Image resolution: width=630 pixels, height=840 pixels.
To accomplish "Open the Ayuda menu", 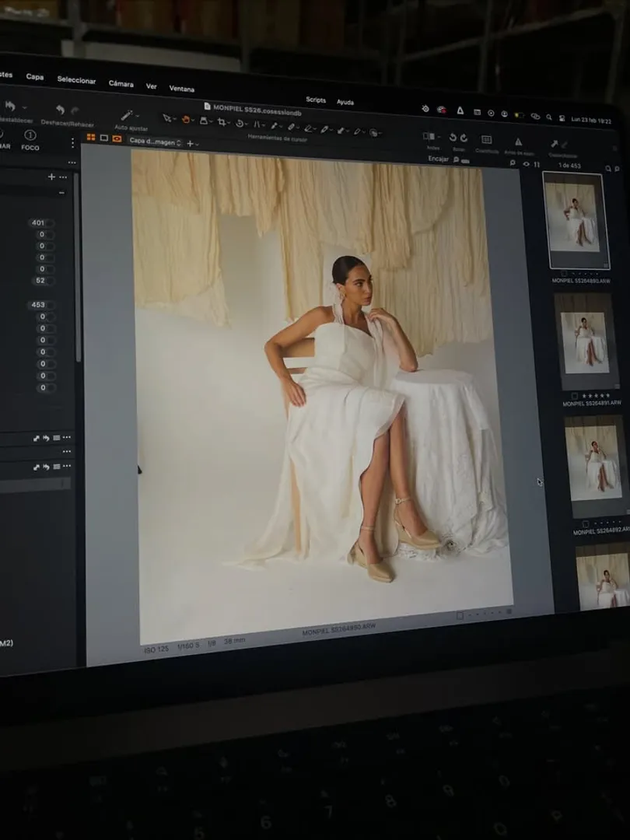I will click(x=345, y=102).
